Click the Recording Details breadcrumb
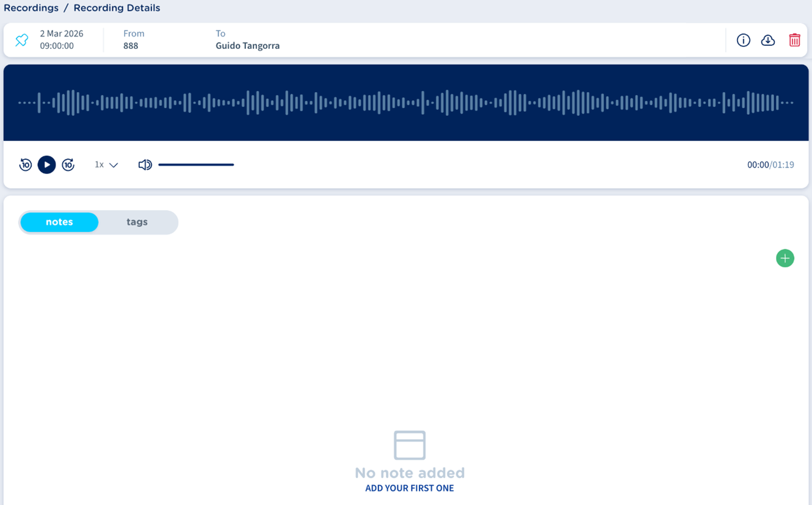This screenshot has width=812, height=505. click(117, 8)
